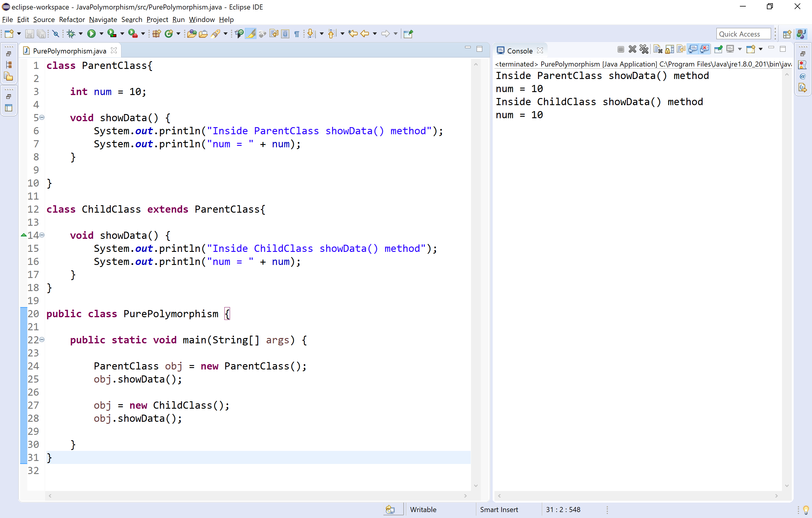Open the Run button dropdown

point(102,34)
